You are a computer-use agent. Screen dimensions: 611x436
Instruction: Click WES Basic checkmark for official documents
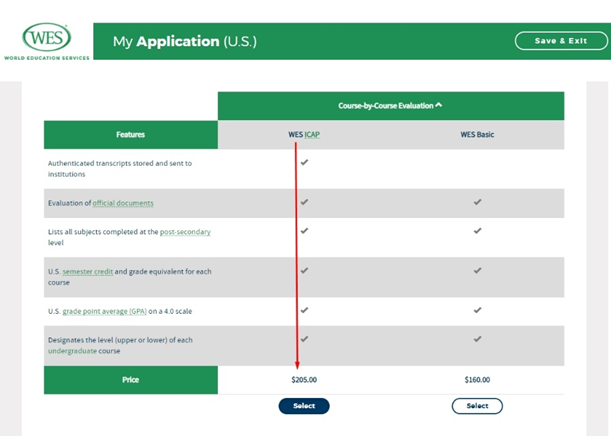[477, 202]
